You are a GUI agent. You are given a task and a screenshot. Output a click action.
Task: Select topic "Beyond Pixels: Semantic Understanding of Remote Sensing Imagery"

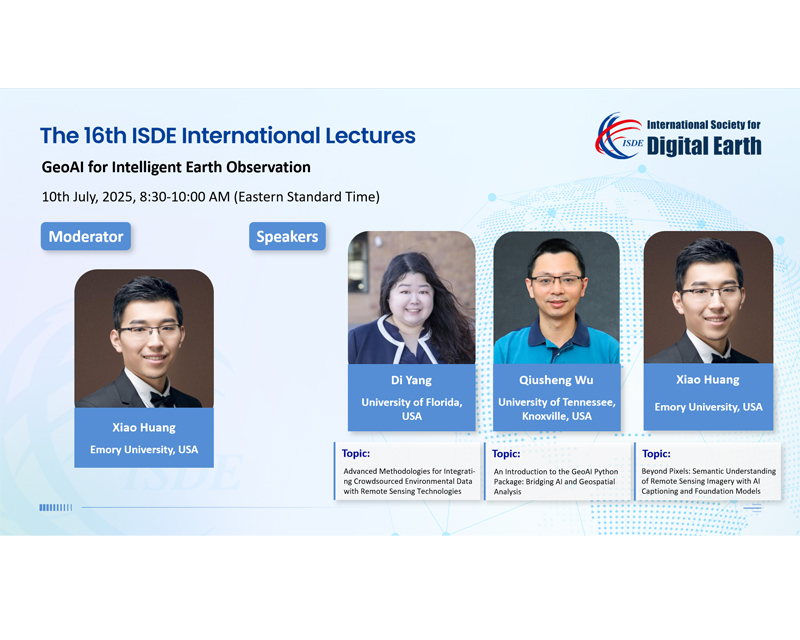tap(709, 481)
